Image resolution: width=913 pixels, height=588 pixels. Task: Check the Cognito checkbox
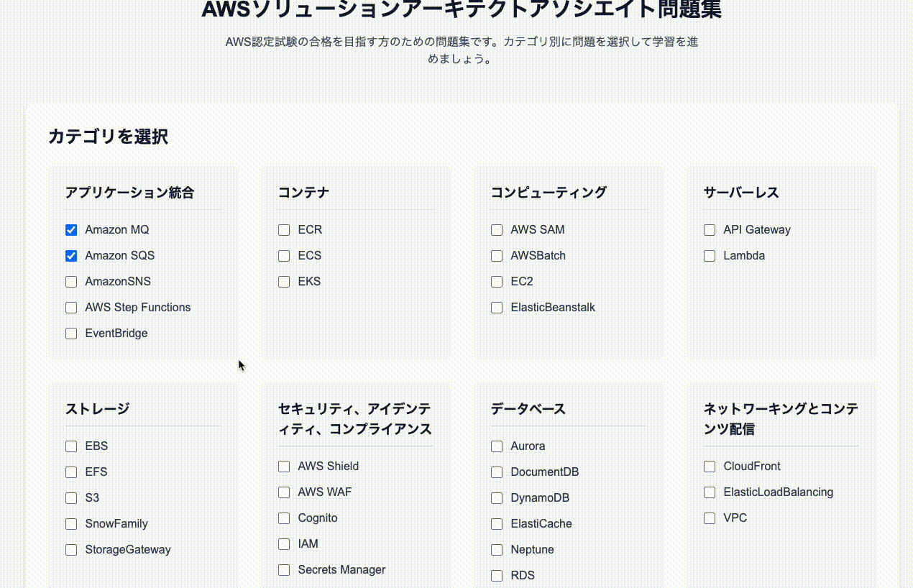point(284,518)
